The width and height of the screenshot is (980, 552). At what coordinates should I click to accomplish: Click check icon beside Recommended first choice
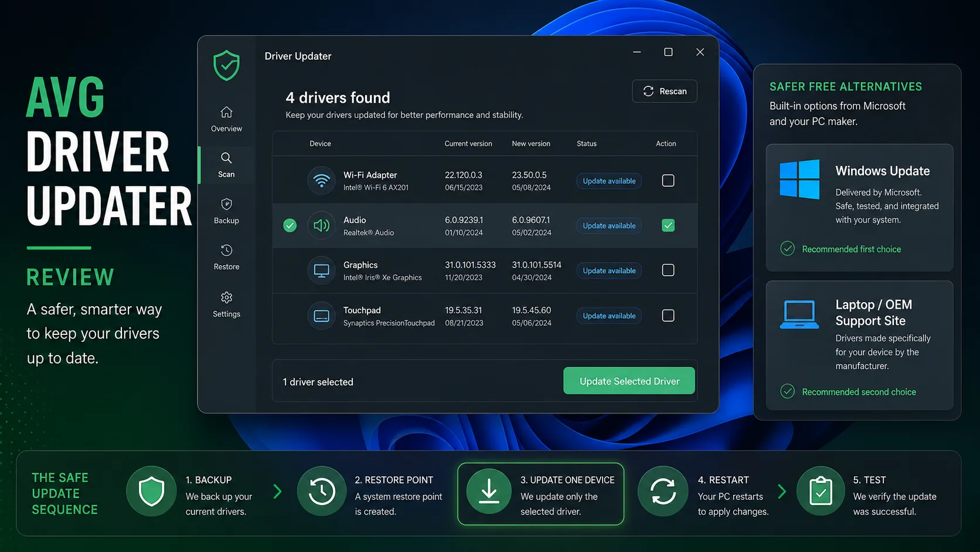[787, 249]
